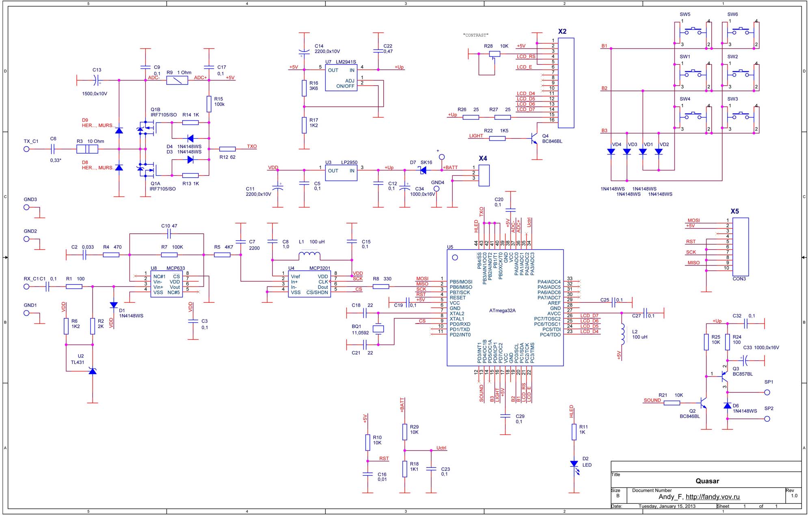The height and width of the screenshot is (515, 812).
Task: Select the X5 CON3 programming connector
Action: click(x=740, y=246)
